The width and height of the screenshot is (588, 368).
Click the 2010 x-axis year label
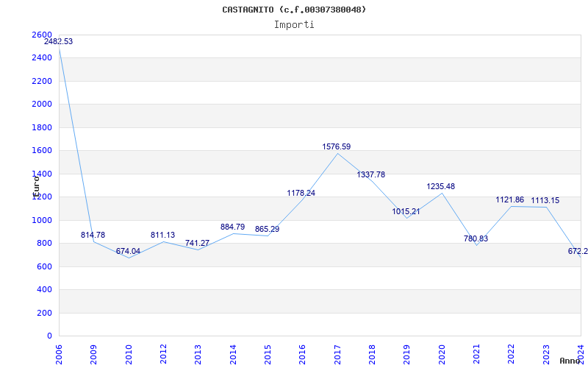click(x=129, y=354)
